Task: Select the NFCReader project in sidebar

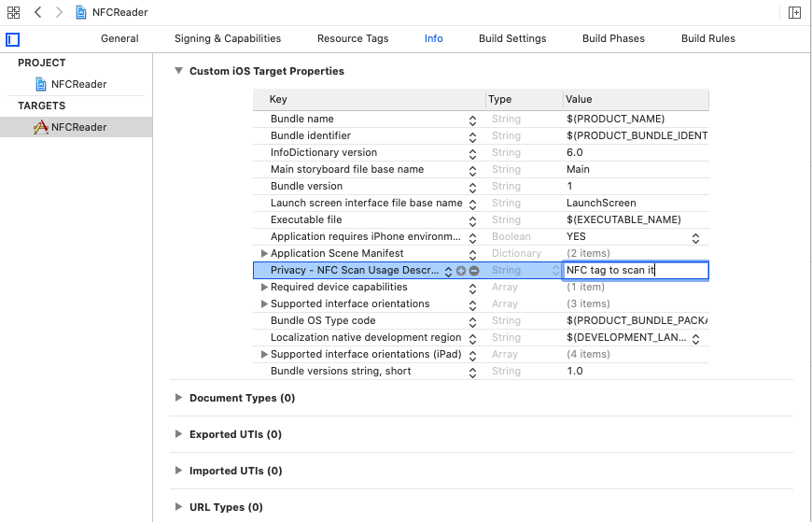Action: coord(78,84)
